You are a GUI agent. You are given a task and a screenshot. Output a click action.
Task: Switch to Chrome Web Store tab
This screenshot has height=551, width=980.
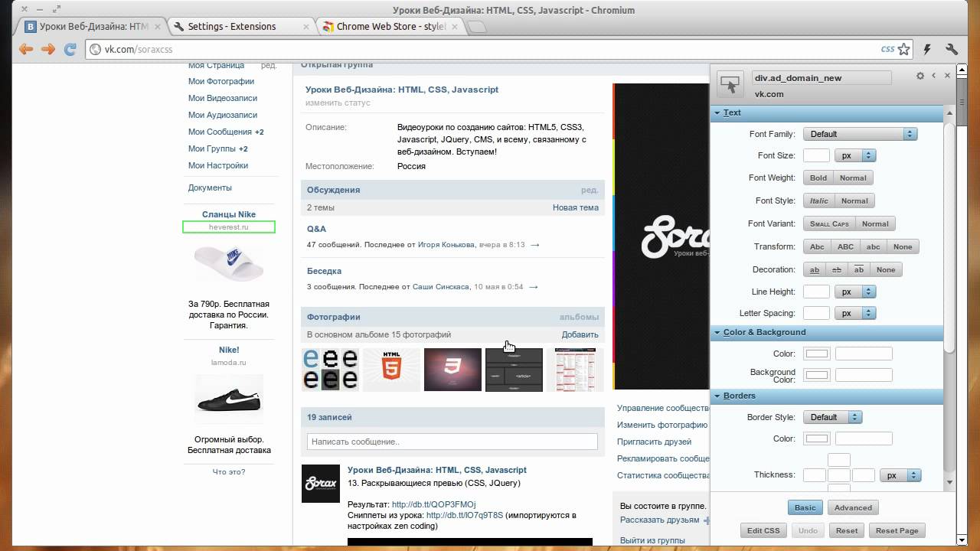pos(389,27)
